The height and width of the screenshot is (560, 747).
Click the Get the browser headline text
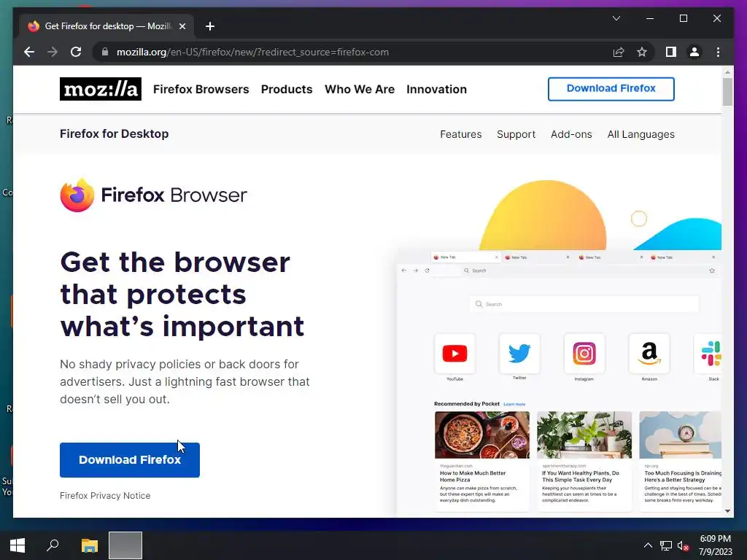point(182,295)
